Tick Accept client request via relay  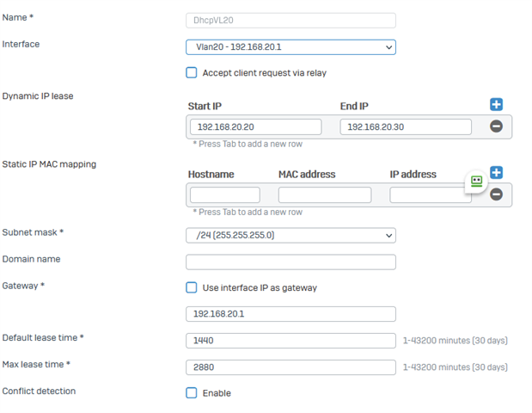pos(192,72)
